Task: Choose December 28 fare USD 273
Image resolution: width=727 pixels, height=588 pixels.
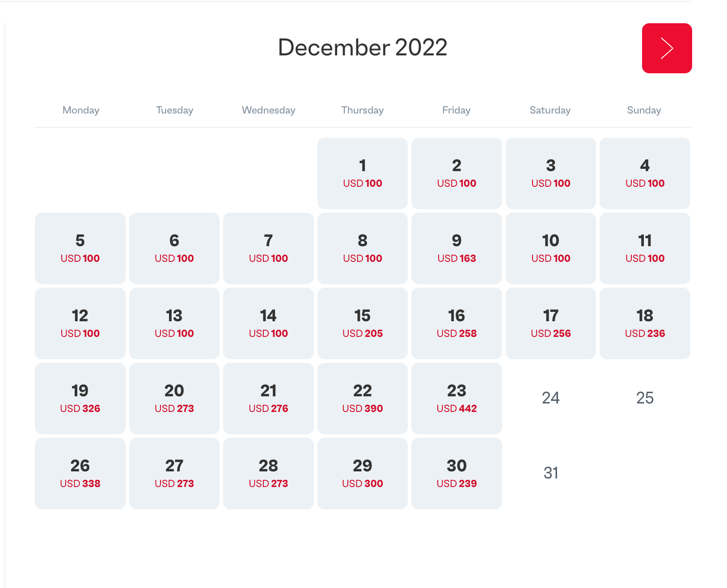Action: (268, 474)
